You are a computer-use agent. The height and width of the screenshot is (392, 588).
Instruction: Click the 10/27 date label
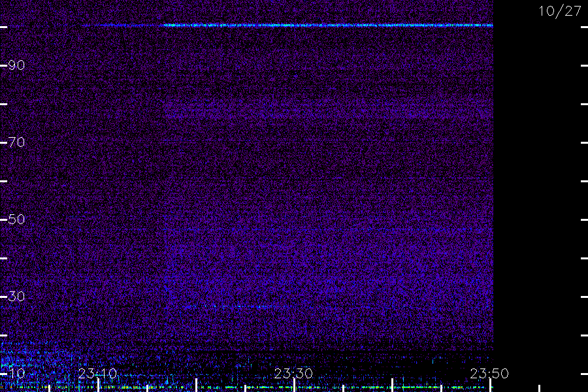coord(560,11)
